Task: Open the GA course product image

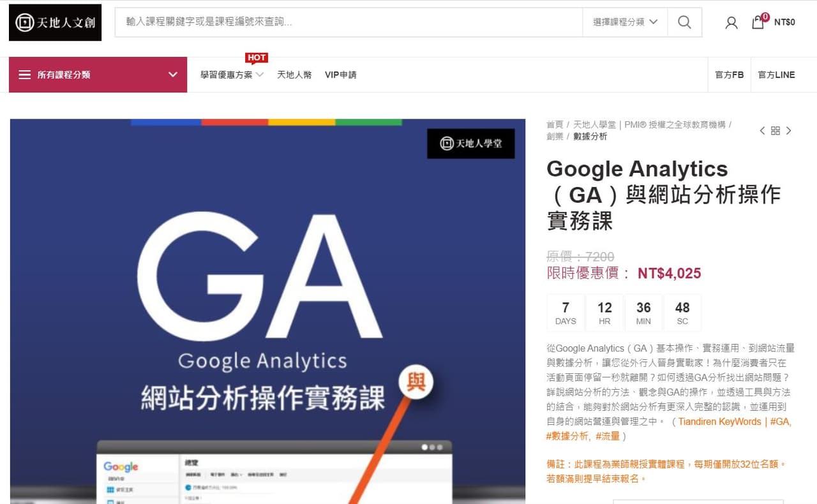Action: tap(267, 311)
